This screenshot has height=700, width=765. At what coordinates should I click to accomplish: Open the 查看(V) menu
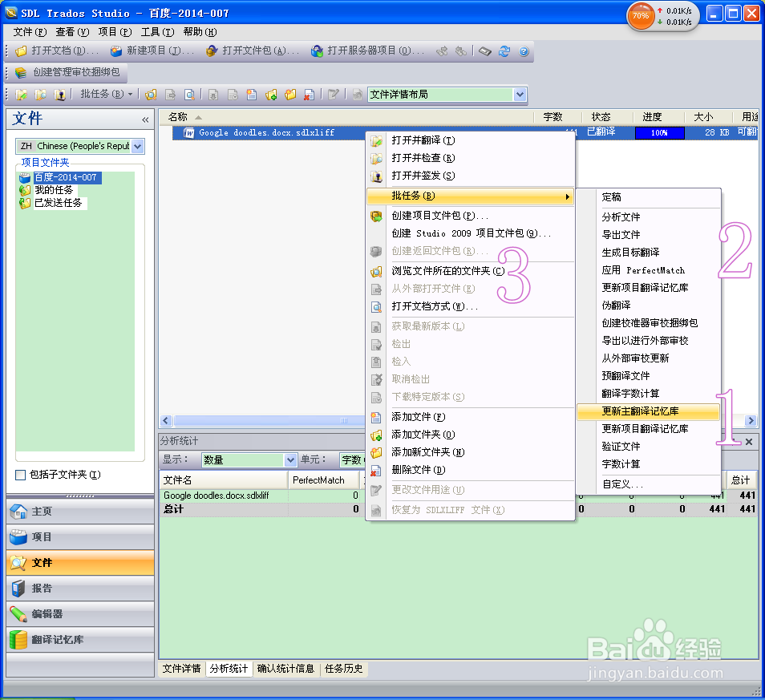point(72,32)
